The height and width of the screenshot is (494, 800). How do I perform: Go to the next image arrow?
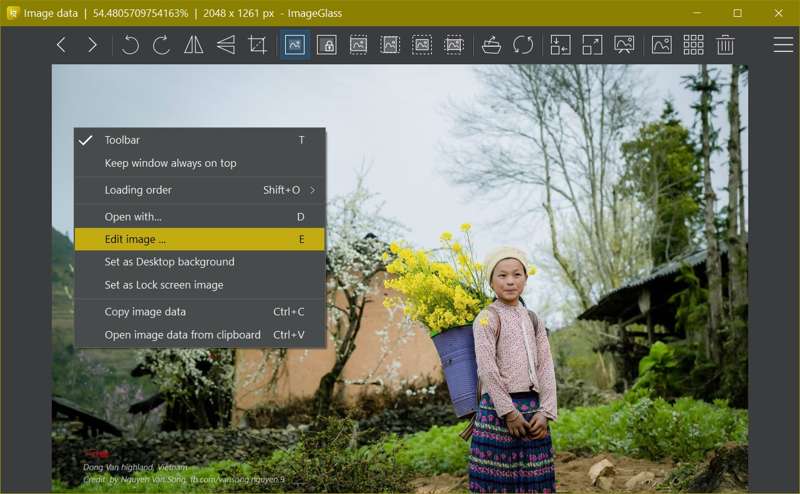pos(93,45)
